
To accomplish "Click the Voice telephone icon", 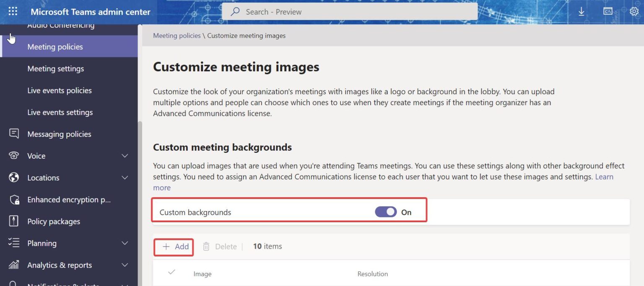I will 14,156.
